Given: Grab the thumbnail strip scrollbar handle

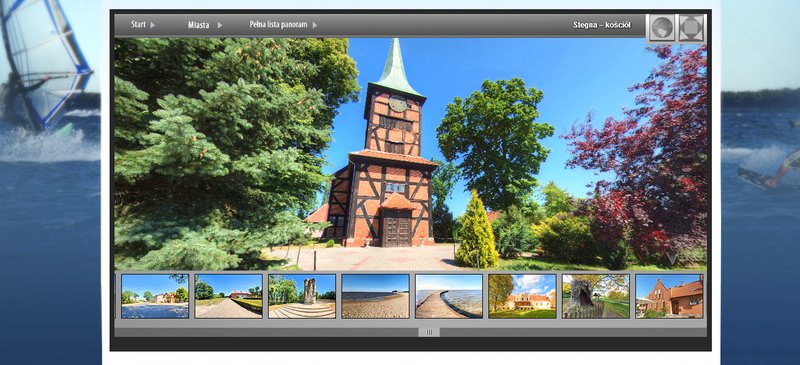Looking at the screenshot, I should 429,332.
